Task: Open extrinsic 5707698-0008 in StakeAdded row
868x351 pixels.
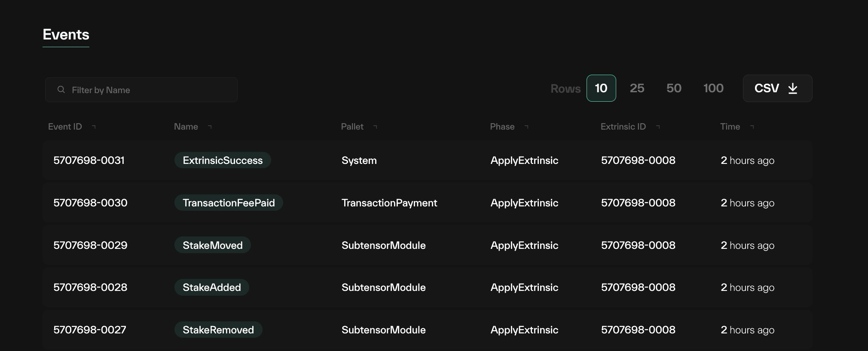Action: tap(638, 287)
